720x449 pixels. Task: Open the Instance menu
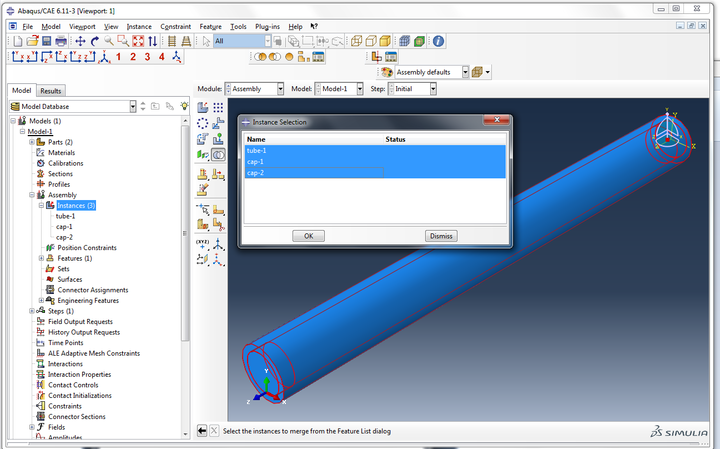point(139,27)
